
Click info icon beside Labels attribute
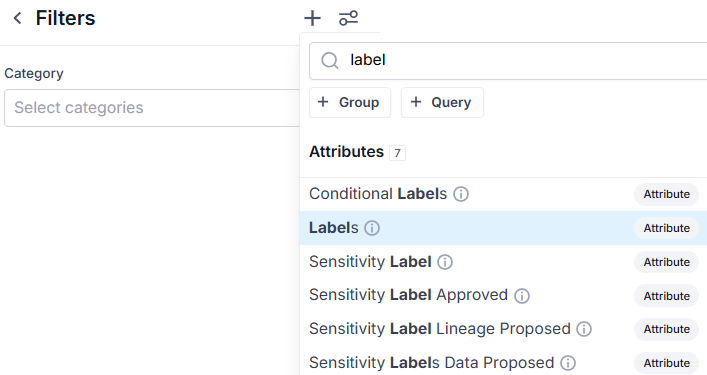pos(372,228)
